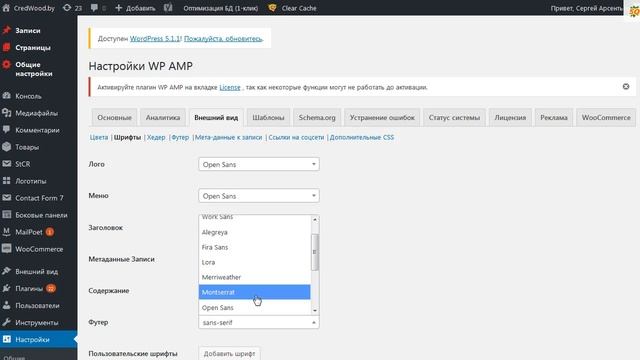640x360 pixels.
Task: Open the Реклама tab
Action: click(x=554, y=118)
